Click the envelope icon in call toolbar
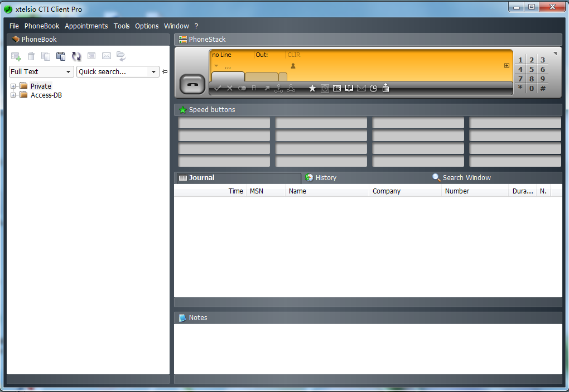Image resolution: width=569 pixels, height=392 pixels. 361,88
